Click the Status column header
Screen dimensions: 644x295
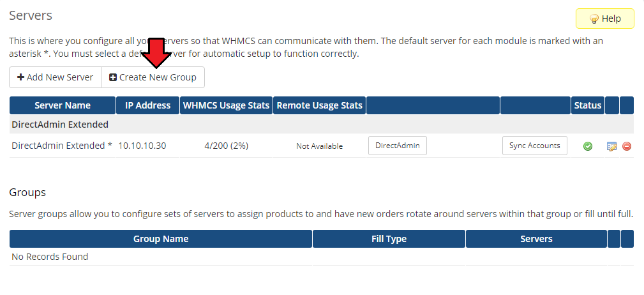[x=588, y=105]
